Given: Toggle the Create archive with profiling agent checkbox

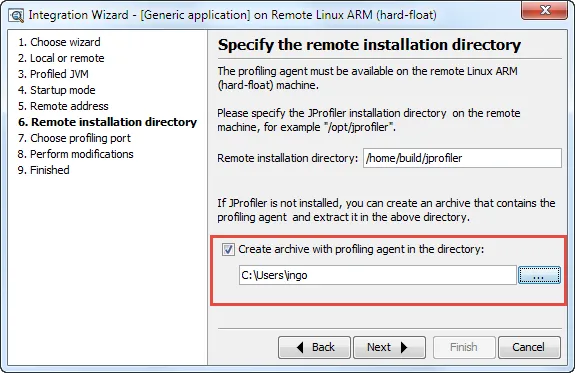Looking at the screenshot, I should (228, 250).
